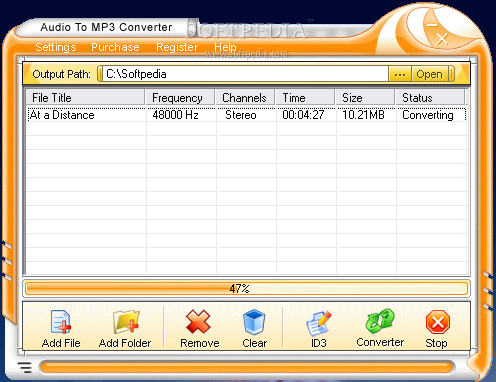Sort by the Status column header

point(430,98)
